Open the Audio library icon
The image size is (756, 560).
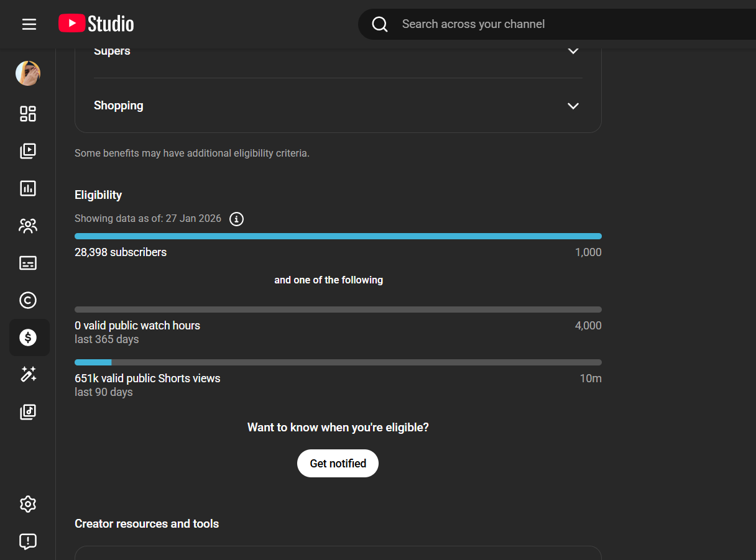point(28,411)
